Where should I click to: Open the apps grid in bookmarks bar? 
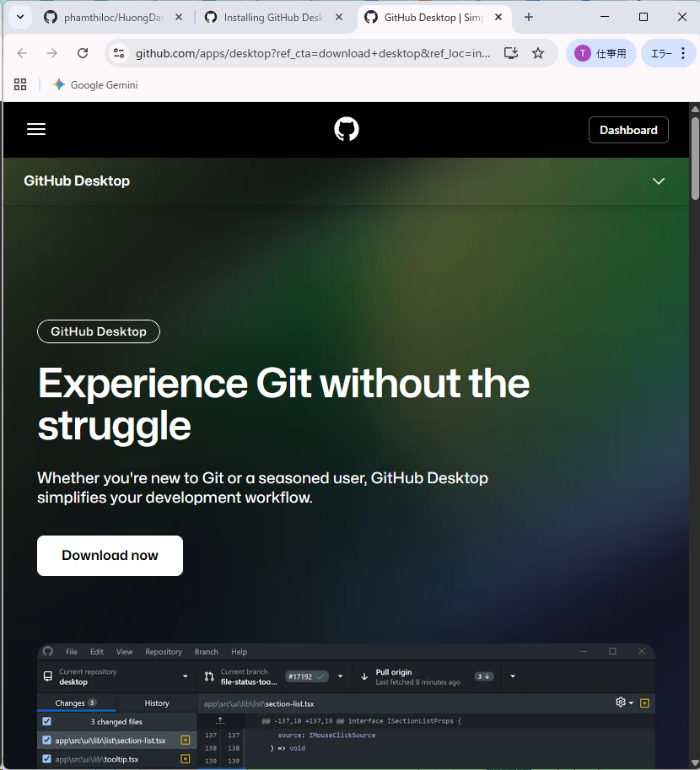[20, 85]
